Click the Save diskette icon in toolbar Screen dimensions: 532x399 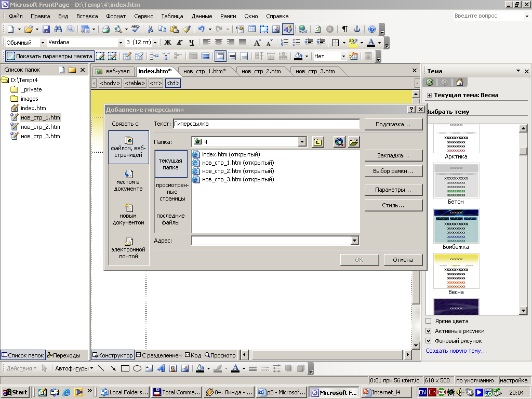point(46,29)
